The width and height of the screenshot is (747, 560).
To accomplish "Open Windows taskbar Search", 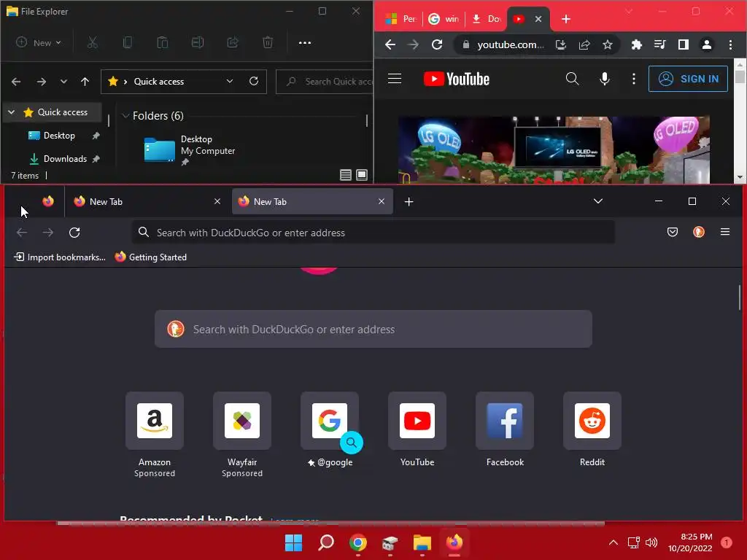I will click(326, 542).
